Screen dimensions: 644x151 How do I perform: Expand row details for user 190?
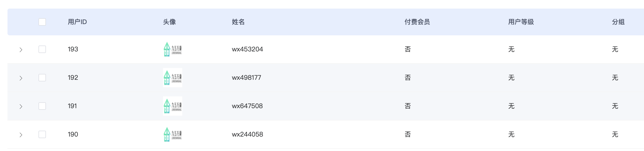pos(21,135)
